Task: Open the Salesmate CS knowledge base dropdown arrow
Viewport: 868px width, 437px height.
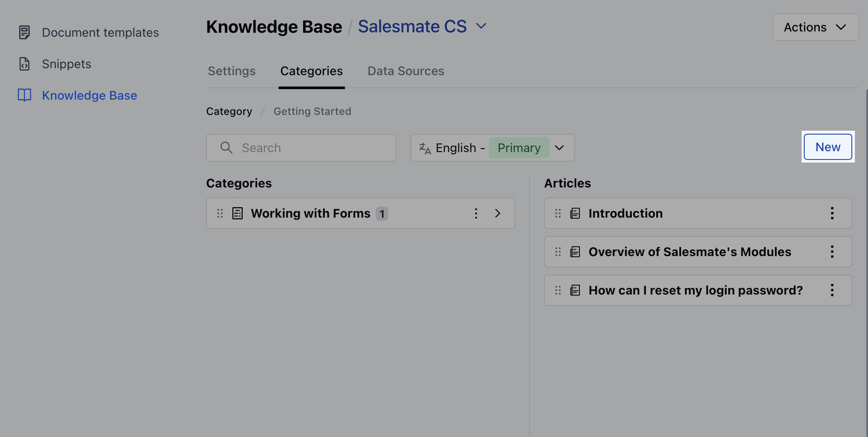Action: point(481,26)
